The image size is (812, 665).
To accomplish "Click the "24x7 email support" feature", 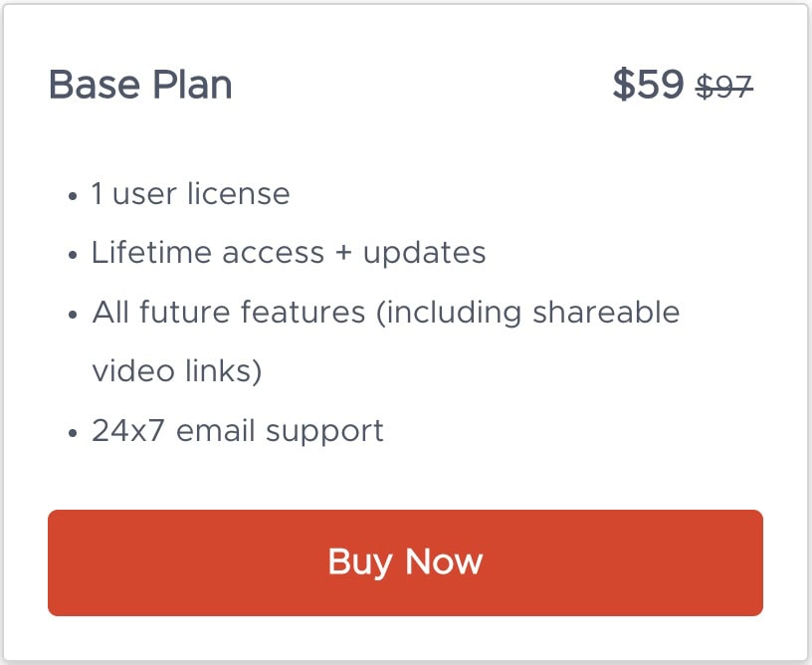I will [237, 431].
